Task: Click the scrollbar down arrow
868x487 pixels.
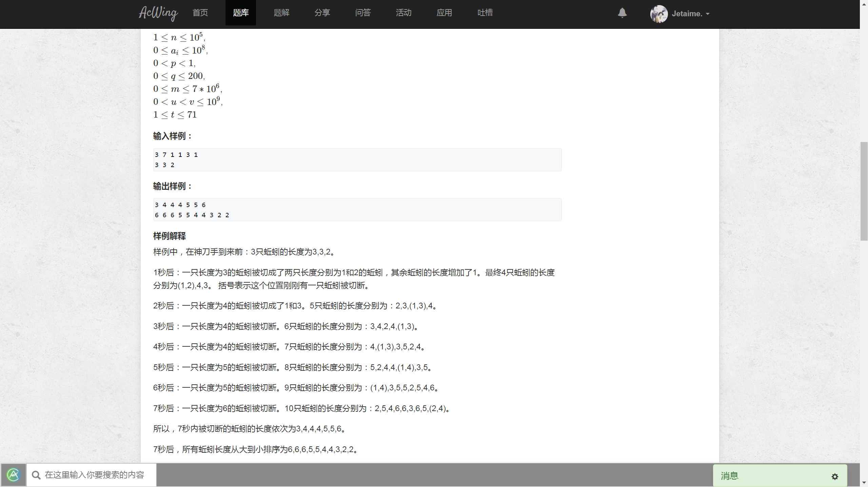Action: tap(864, 483)
